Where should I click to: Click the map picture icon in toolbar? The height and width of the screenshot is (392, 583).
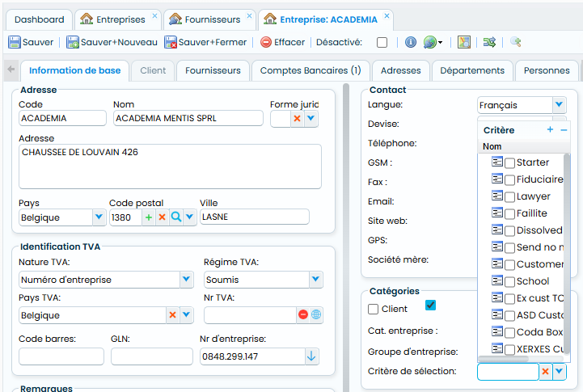coord(463,42)
